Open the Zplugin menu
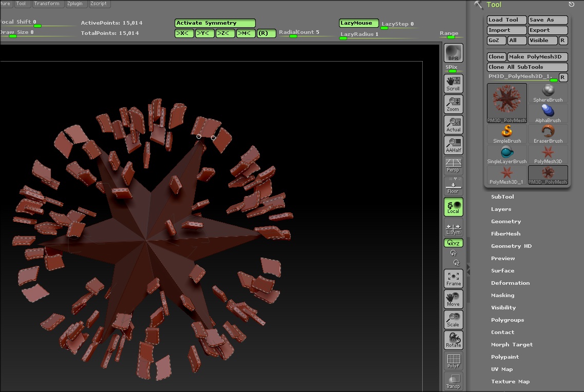This screenshot has height=392, width=584. pyautogui.click(x=76, y=4)
